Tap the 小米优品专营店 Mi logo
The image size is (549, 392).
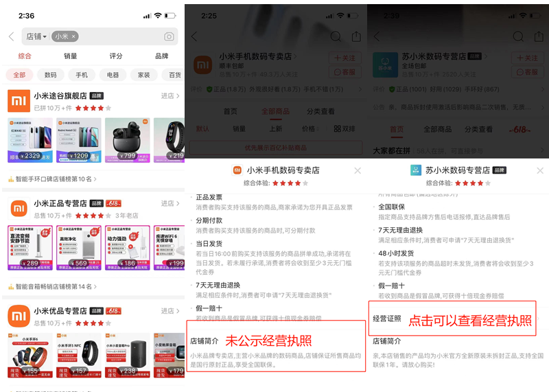pyautogui.click(x=19, y=316)
